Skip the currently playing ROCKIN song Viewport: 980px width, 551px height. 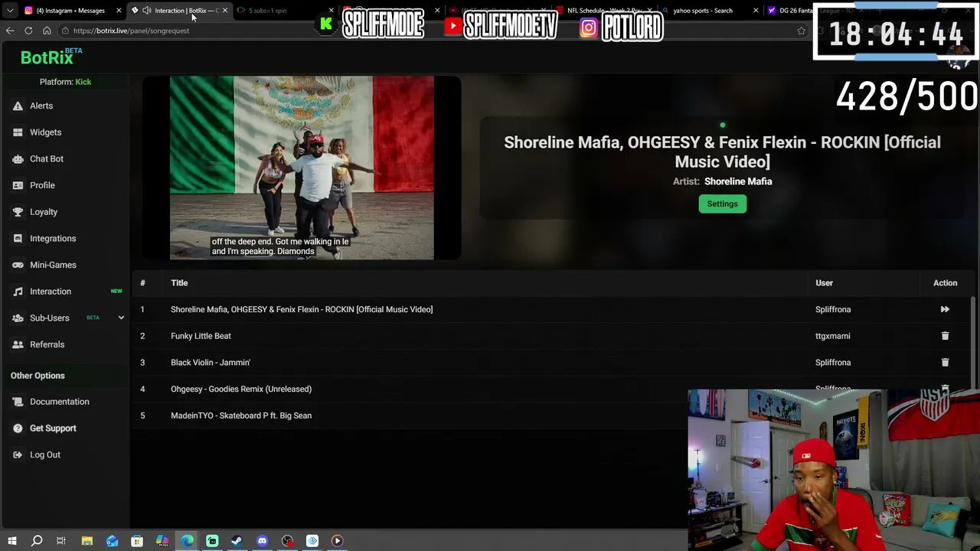pyautogui.click(x=945, y=309)
